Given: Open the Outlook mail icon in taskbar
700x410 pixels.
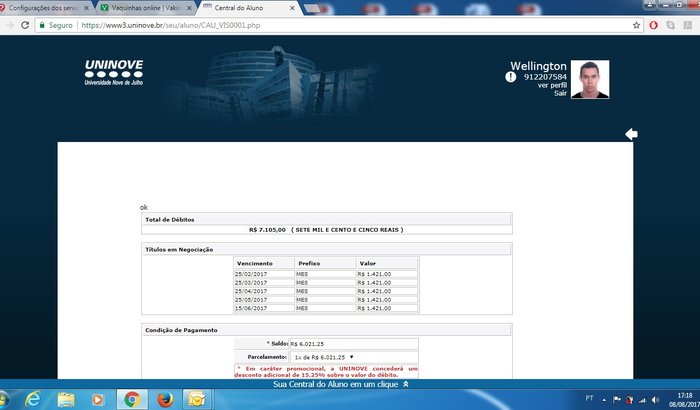Looking at the screenshot, I should 196,399.
